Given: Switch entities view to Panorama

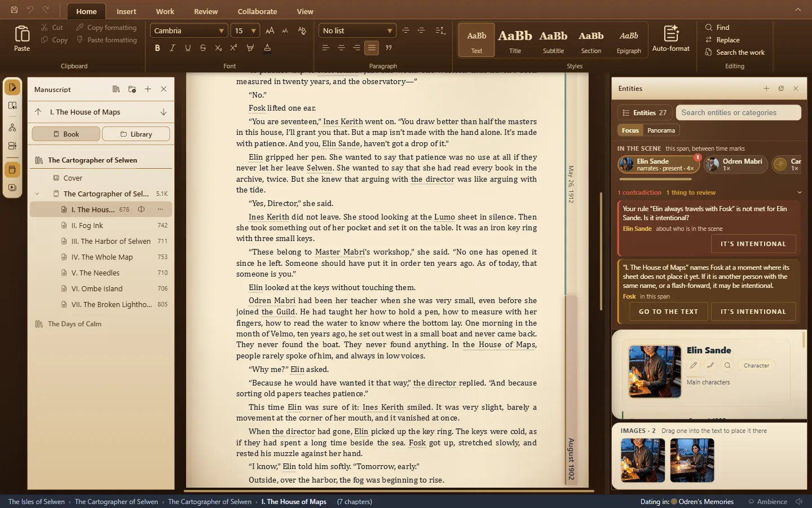Looking at the screenshot, I should tap(661, 130).
